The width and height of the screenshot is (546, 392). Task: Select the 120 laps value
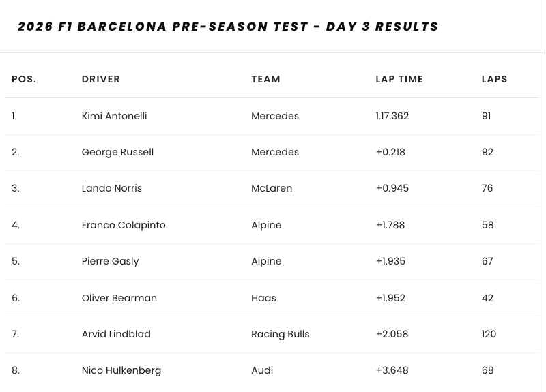coord(489,334)
